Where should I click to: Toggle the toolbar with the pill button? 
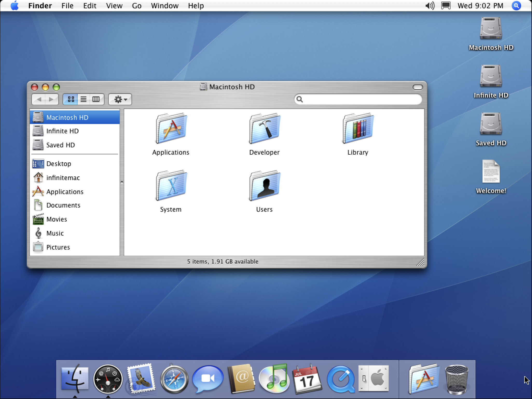(x=418, y=87)
